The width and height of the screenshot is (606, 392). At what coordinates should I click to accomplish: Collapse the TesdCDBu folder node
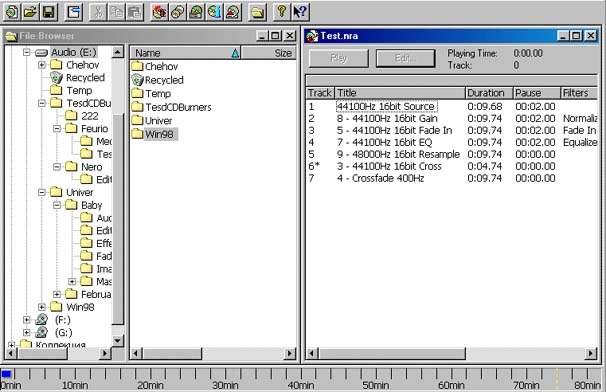pos(42,103)
